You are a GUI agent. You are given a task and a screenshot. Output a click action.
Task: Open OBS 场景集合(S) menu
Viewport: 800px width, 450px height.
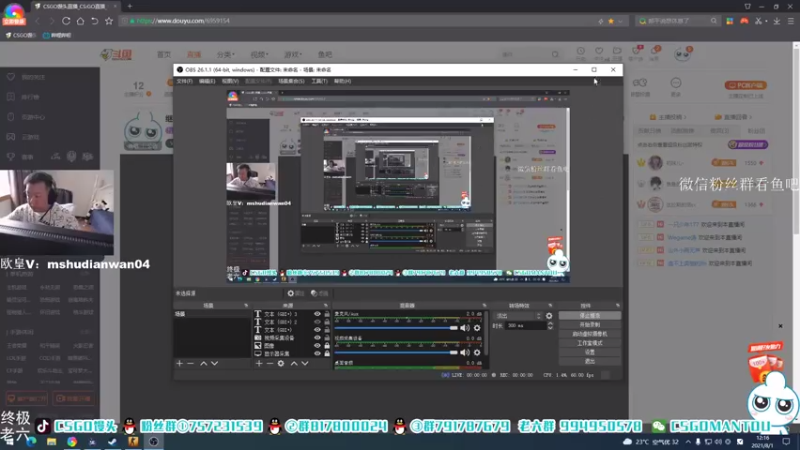pyautogui.click(x=291, y=81)
